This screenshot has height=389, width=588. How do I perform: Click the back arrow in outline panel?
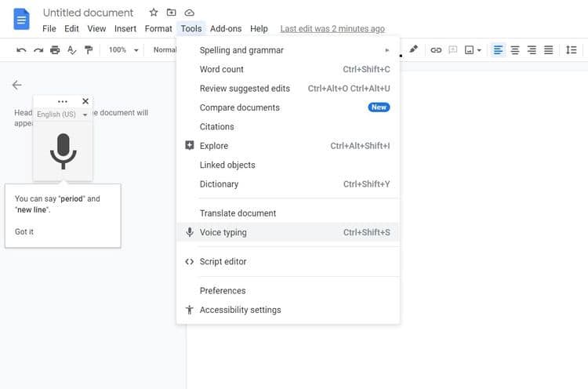click(16, 85)
